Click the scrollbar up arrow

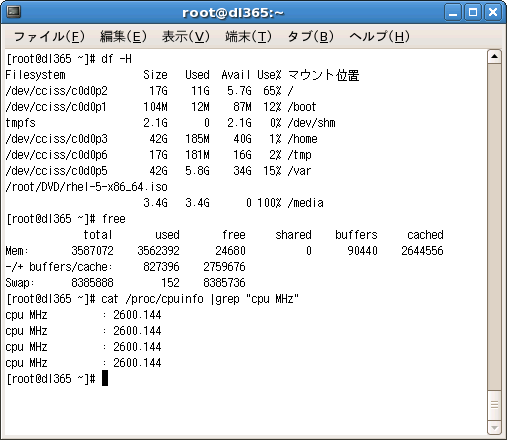(x=494, y=57)
